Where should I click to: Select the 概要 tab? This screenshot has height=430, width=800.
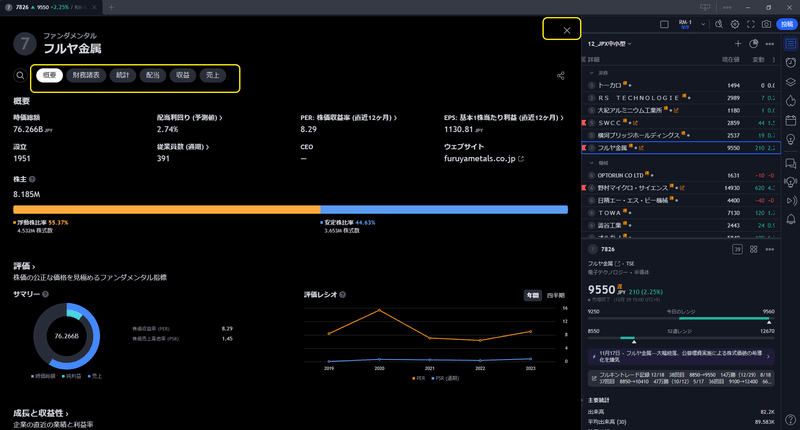click(49, 75)
